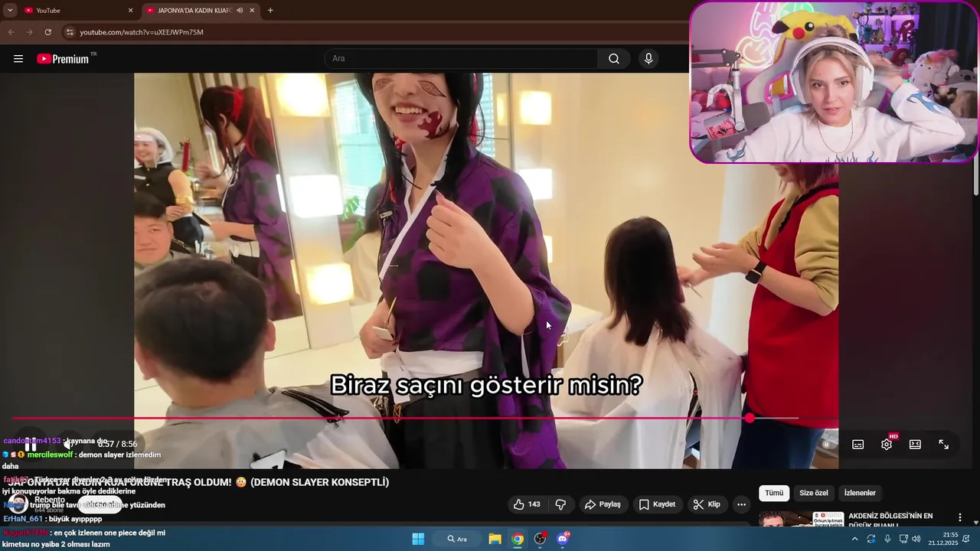Click the youtube.com address bar URL
Image resolution: width=980 pixels, height=551 pixels.
click(x=142, y=32)
